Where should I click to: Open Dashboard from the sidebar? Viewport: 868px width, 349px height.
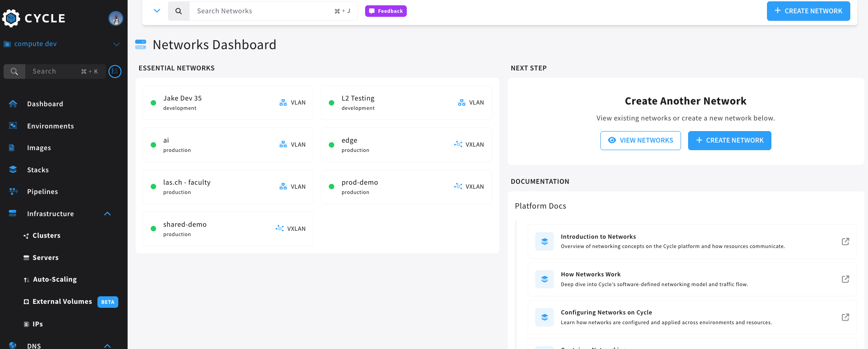coord(45,104)
